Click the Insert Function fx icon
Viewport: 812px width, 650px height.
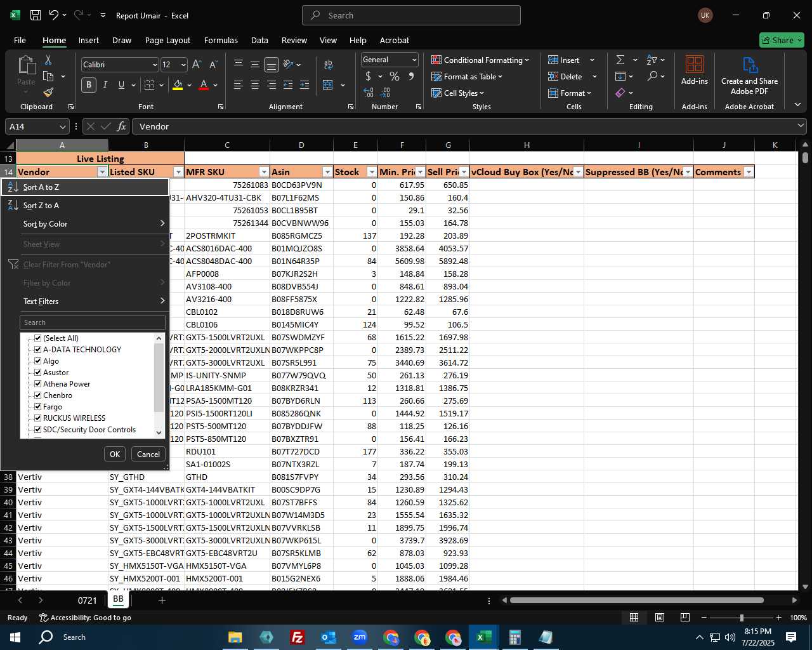click(122, 126)
